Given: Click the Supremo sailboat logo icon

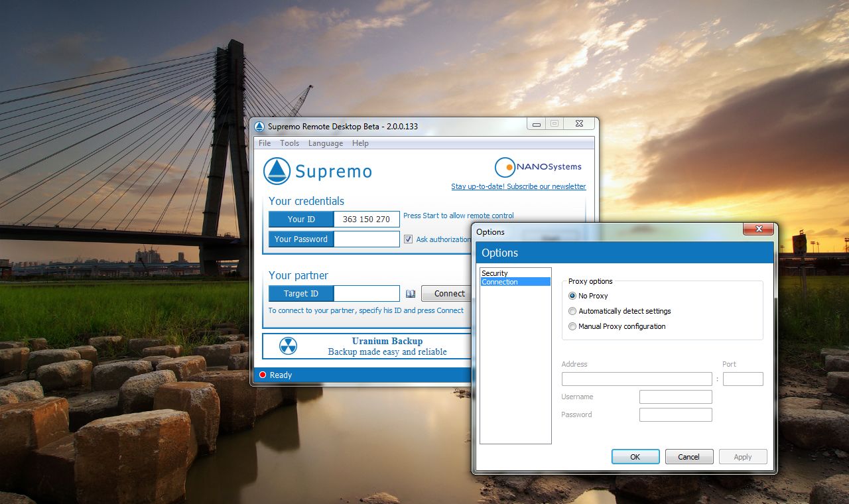Looking at the screenshot, I should click(277, 171).
